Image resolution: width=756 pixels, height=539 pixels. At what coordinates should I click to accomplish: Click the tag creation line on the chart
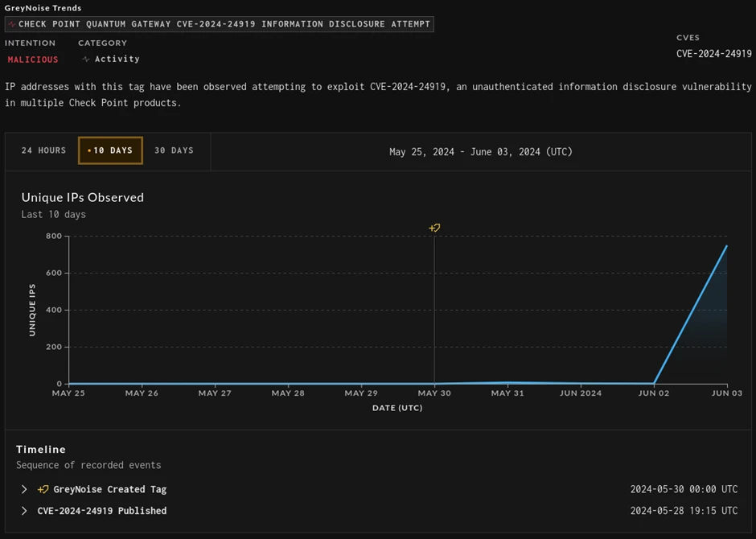[434, 314]
